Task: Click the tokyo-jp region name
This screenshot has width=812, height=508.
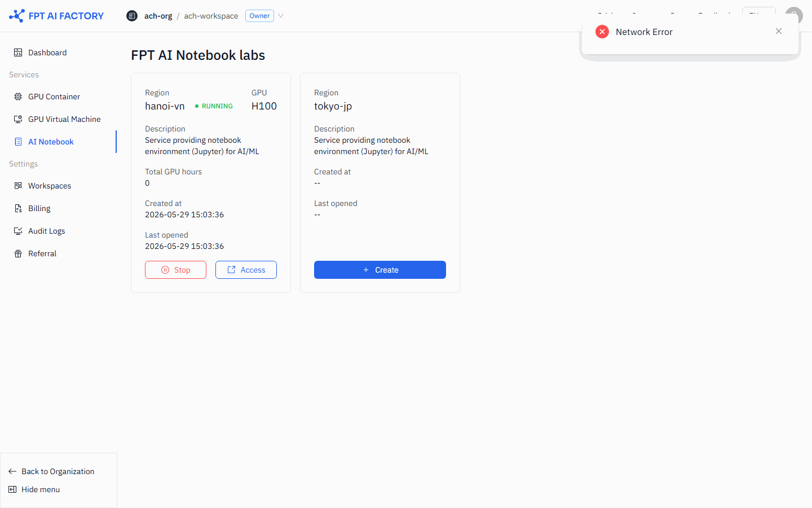Action: [333, 106]
